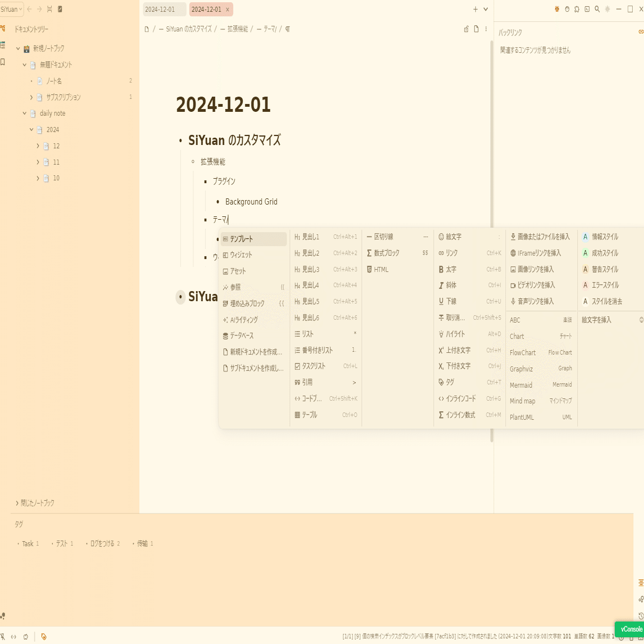Insert 見出し3 heading
Viewport: 644px width, 644px height.
(x=326, y=269)
